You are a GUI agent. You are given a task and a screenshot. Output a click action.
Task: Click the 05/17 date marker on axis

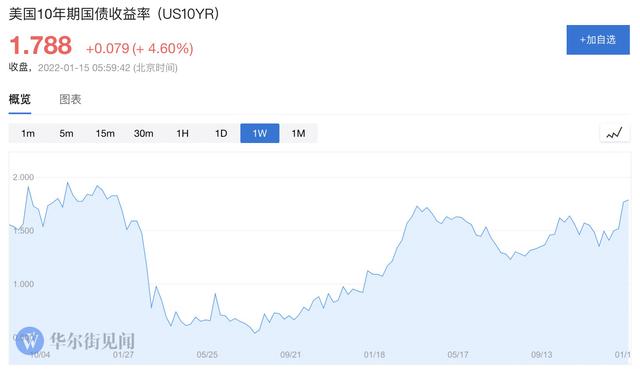point(458,354)
